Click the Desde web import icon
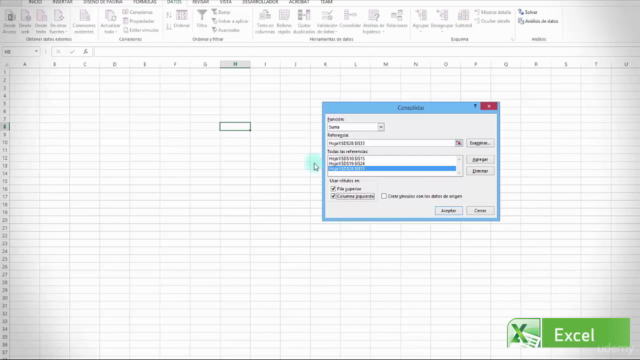The image size is (640, 360). (x=25, y=21)
